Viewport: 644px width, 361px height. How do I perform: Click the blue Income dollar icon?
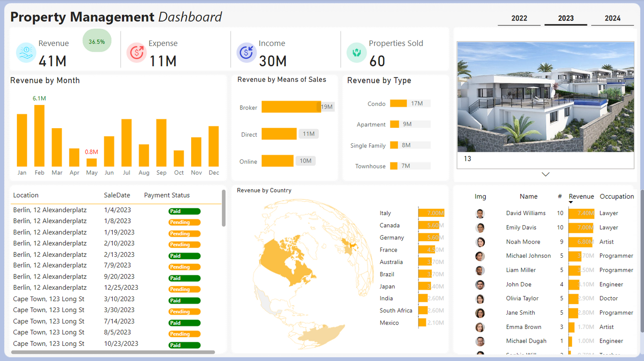click(x=246, y=53)
